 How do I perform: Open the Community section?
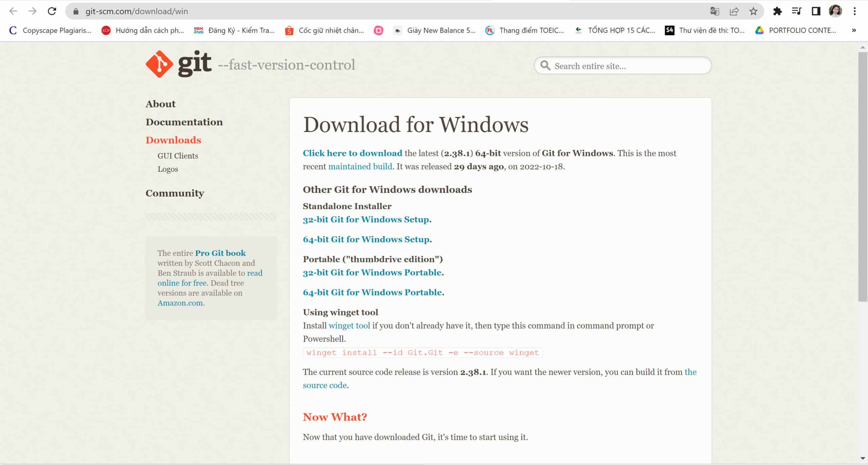pyautogui.click(x=175, y=193)
